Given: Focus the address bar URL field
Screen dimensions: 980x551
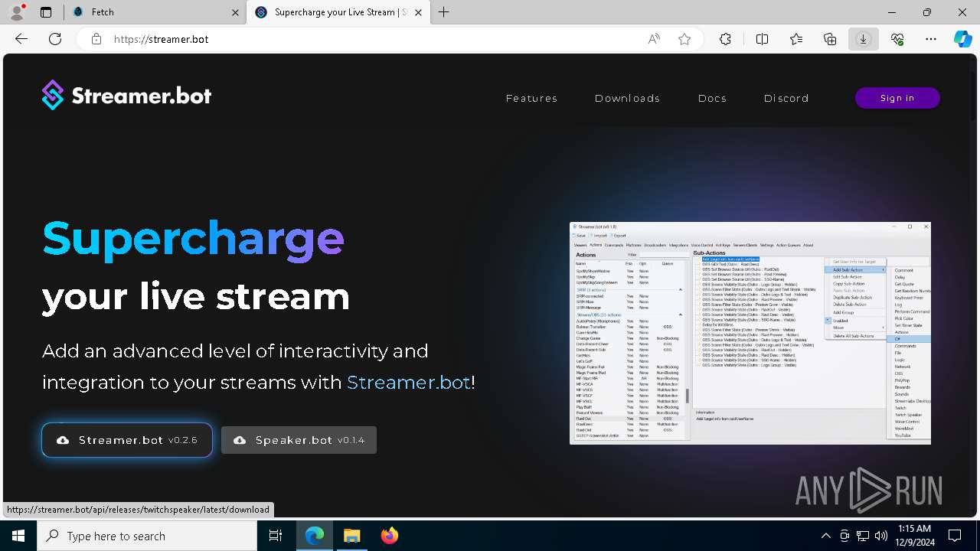Looking at the screenshot, I should pyautogui.click(x=367, y=39).
